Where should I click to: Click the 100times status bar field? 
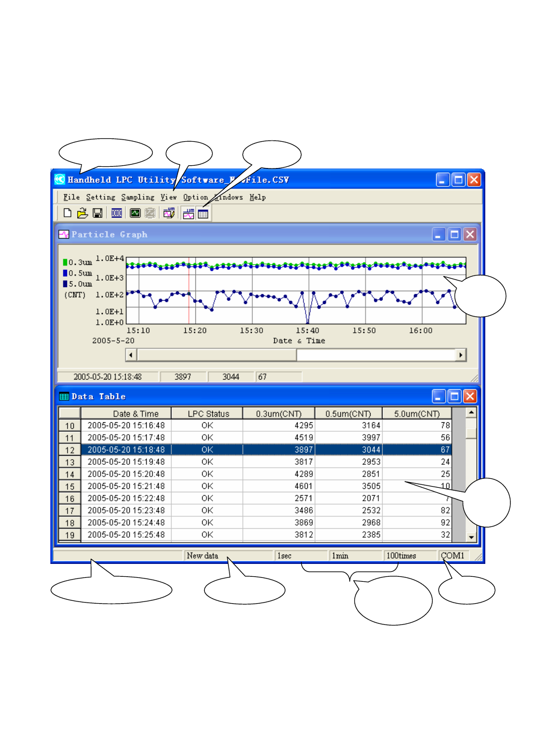pyautogui.click(x=411, y=556)
